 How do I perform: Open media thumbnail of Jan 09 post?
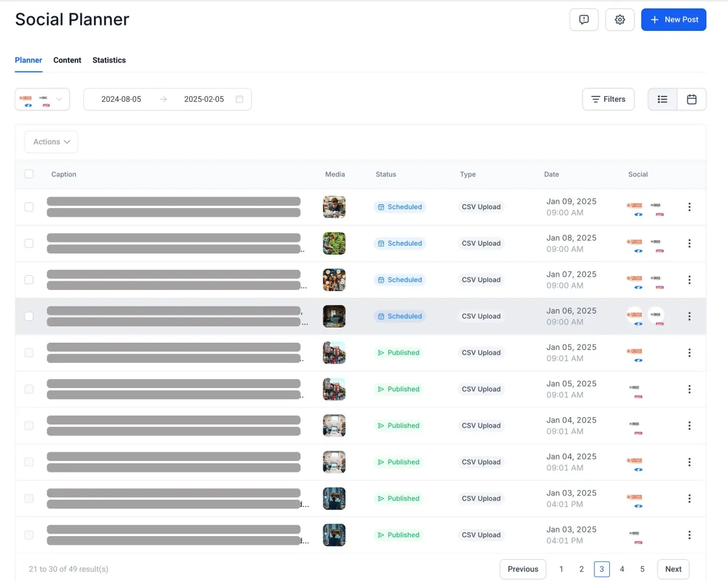(334, 207)
